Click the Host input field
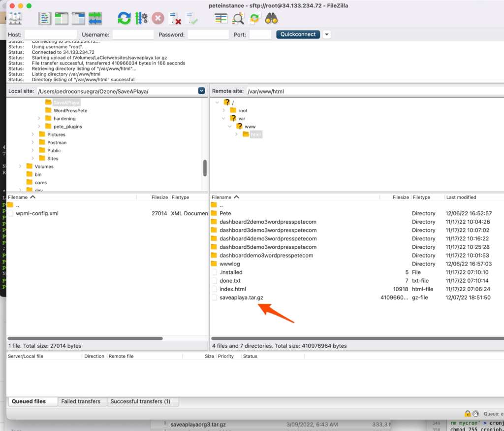The image size is (504, 431). point(51,35)
